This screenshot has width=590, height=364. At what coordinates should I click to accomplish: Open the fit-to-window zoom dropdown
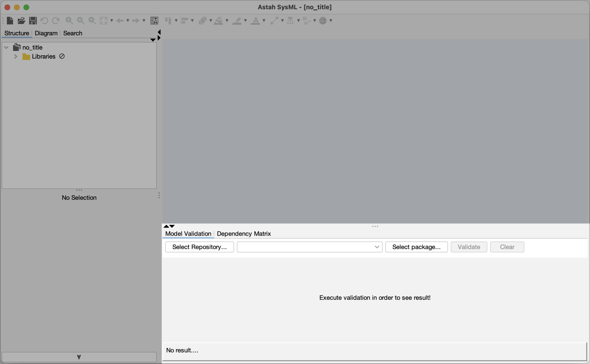112,20
